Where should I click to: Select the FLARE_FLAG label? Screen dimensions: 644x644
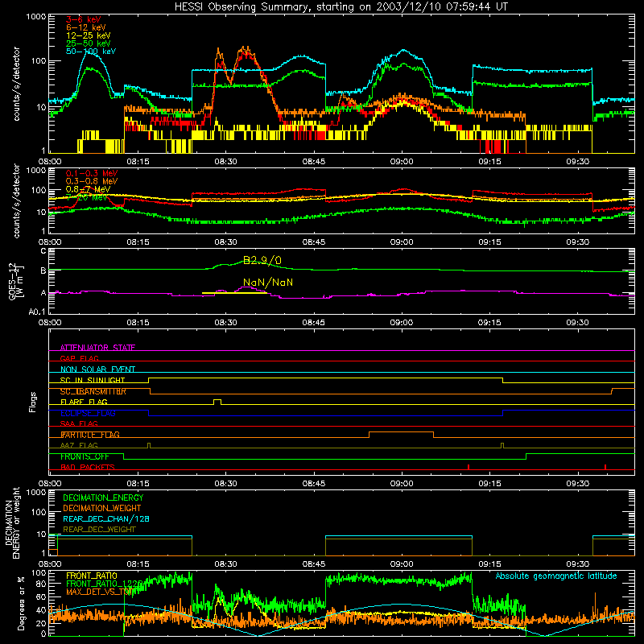[x=84, y=402]
